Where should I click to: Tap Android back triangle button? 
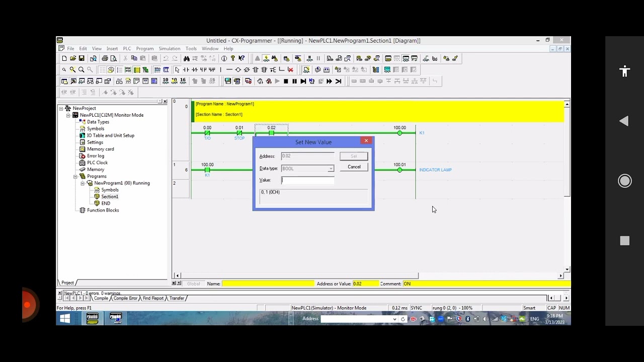(x=624, y=121)
